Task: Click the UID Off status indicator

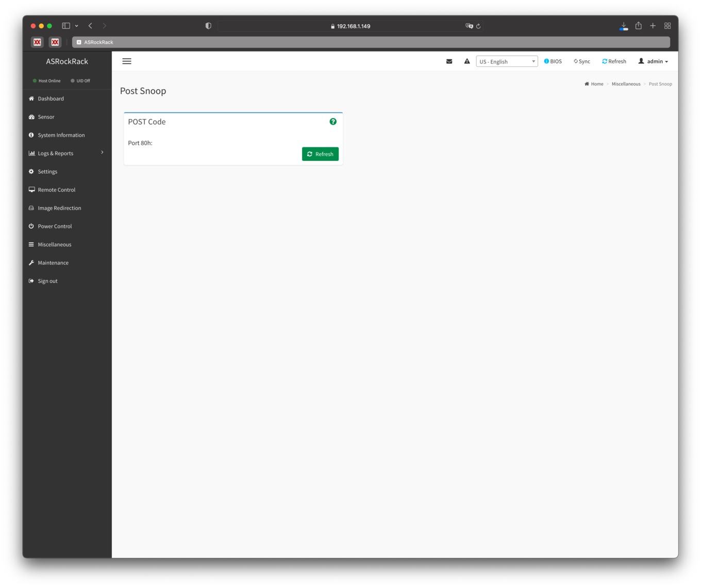Action: click(80, 81)
